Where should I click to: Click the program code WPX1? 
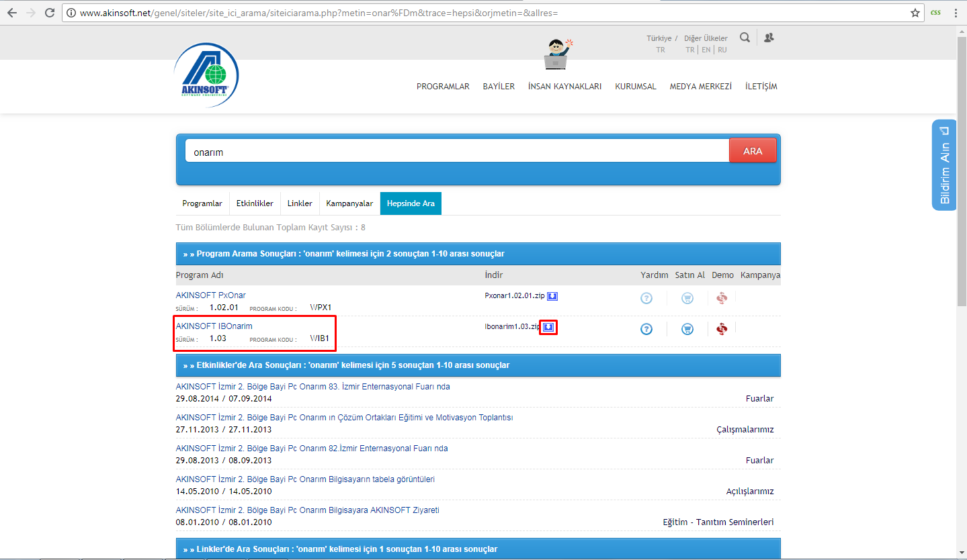pyautogui.click(x=321, y=308)
